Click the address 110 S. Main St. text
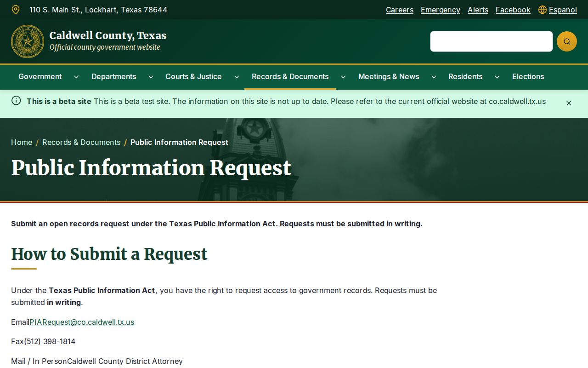The height and width of the screenshot is (368, 588). 98,10
